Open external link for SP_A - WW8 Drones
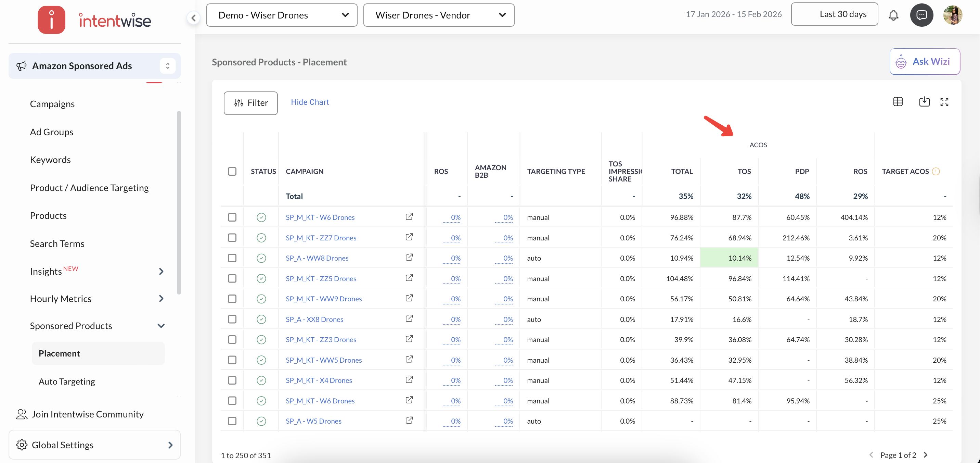This screenshot has width=980, height=463. click(x=409, y=258)
